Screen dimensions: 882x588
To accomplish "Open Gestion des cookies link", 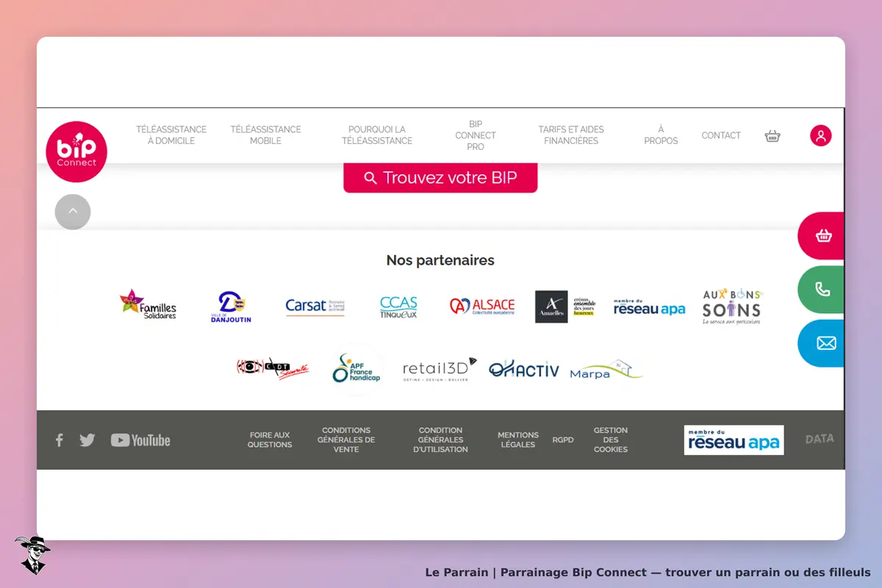I will point(611,440).
